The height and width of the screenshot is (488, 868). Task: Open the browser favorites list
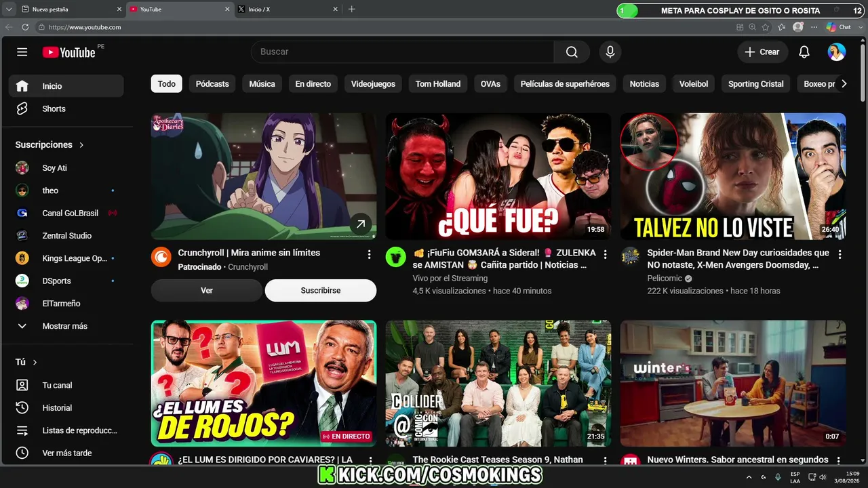[781, 27]
